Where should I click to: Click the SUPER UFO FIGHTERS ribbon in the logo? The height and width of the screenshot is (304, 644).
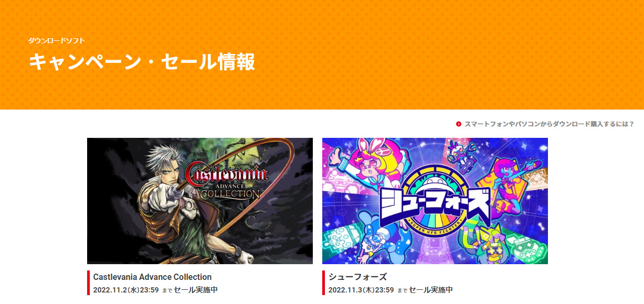tap(435, 220)
